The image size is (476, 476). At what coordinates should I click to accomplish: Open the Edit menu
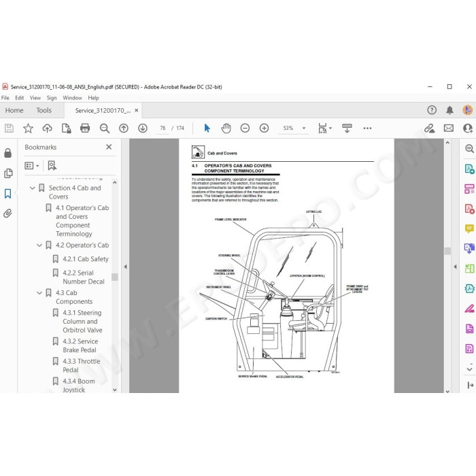coord(20,98)
